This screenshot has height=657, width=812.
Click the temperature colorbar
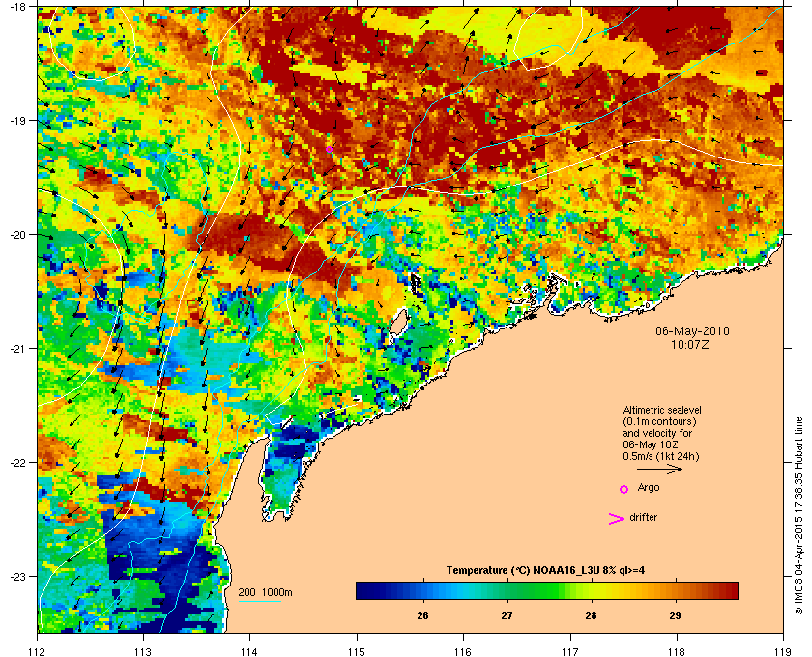[x=547, y=590]
